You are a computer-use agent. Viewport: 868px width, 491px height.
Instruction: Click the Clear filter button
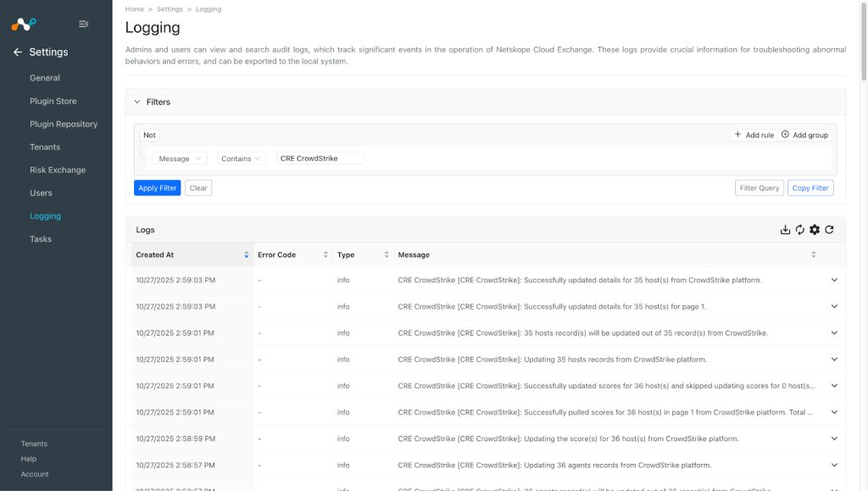click(198, 188)
